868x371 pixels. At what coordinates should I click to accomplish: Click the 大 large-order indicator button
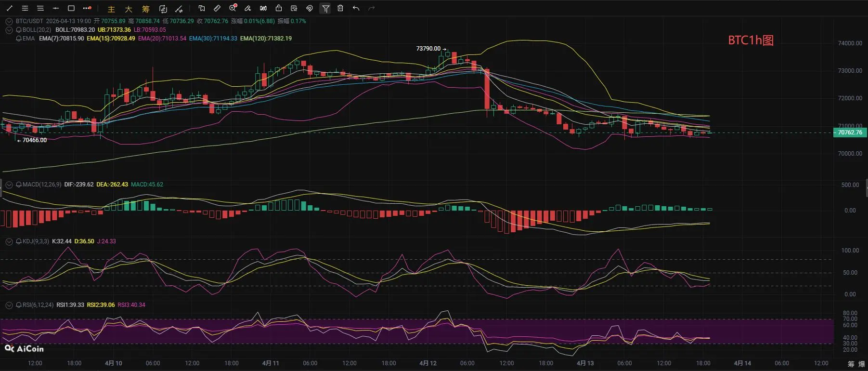[129, 9]
